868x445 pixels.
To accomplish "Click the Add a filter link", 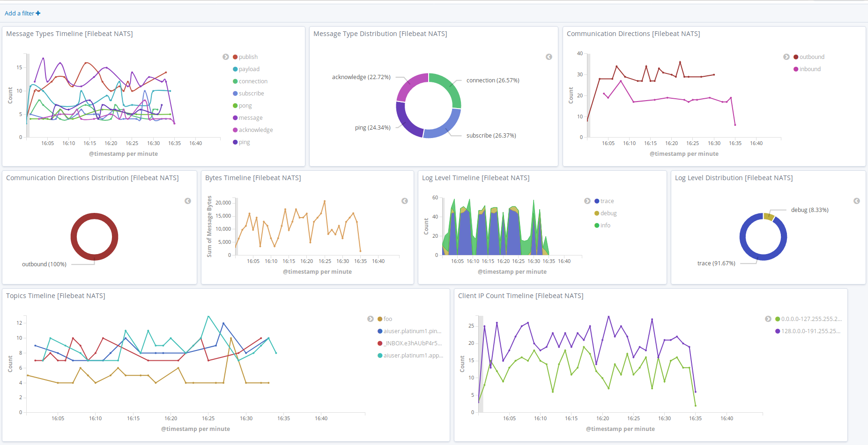I will pyautogui.click(x=22, y=13).
